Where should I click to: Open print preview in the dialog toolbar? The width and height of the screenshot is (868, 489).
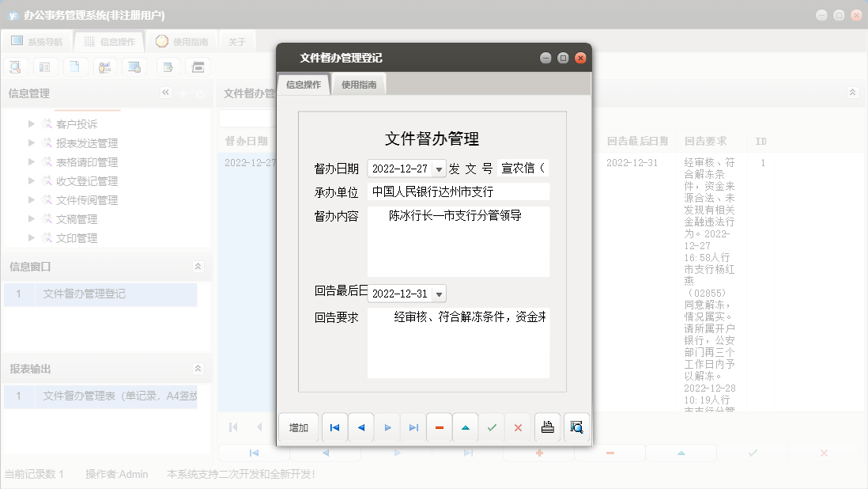pos(576,427)
